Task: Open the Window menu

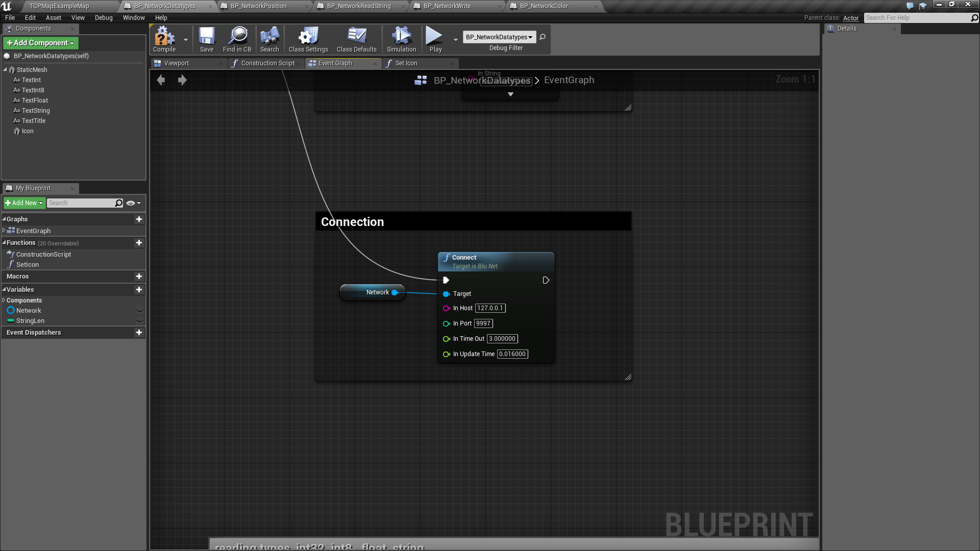Action: (x=134, y=18)
